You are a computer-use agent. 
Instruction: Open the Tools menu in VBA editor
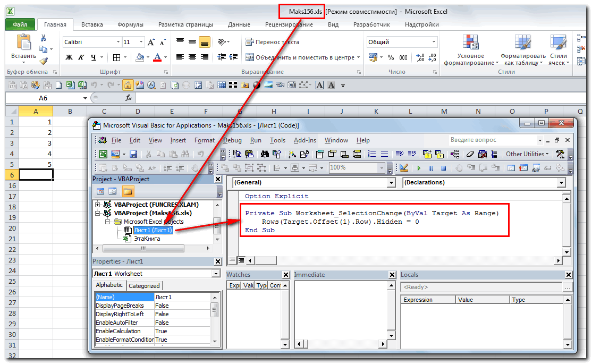tap(277, 140)
